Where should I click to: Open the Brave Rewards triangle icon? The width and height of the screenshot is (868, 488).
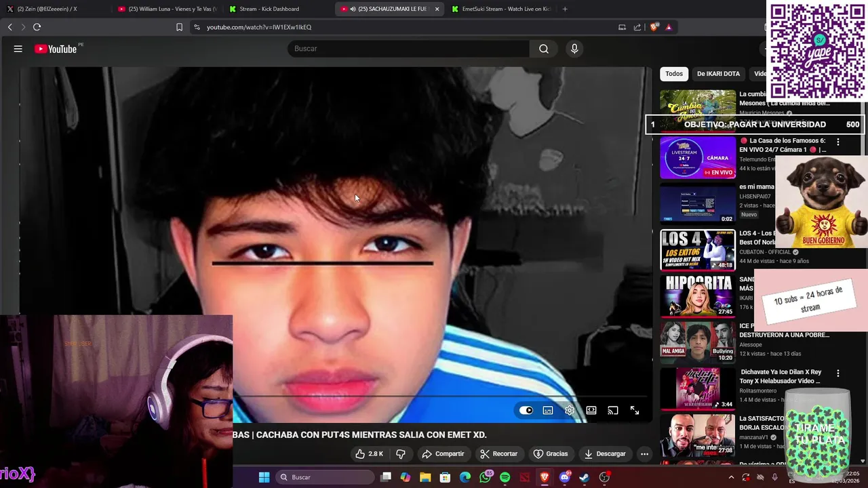point(669,27)
